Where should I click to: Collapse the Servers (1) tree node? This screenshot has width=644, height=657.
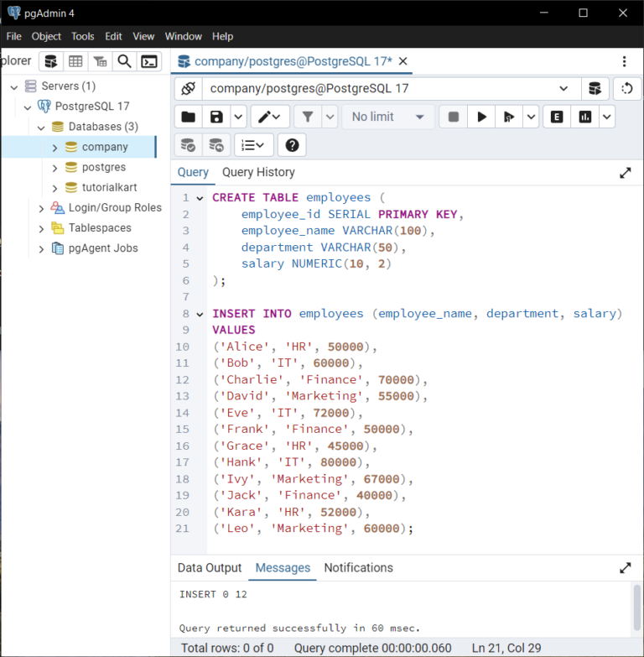[x=14, y=87]
